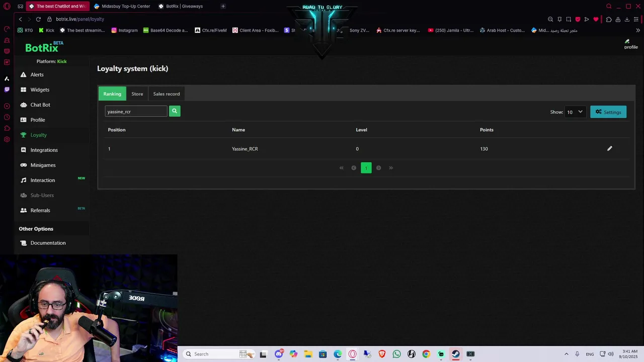Open the Show entries dropdown

point(575,112)
